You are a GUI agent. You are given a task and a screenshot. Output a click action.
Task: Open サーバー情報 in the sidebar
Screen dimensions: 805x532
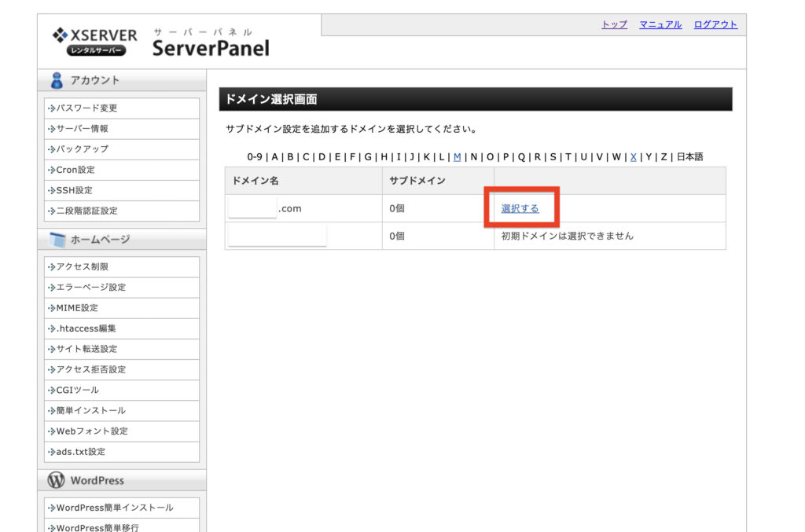coord(122,129)
